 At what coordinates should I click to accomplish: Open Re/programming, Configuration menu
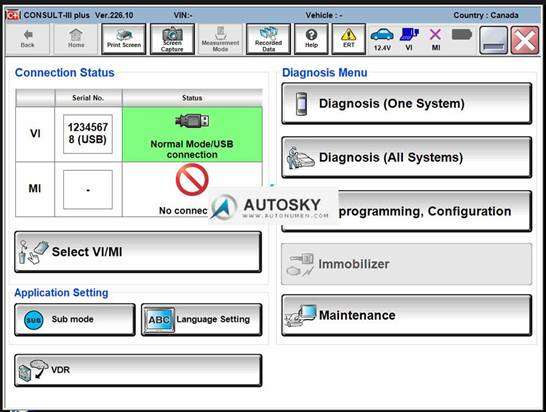406,211
